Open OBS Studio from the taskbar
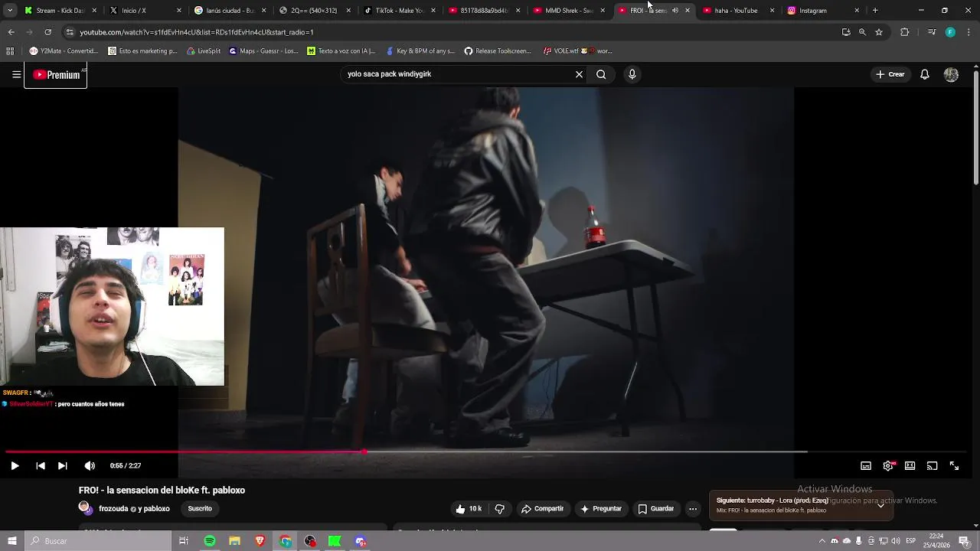980x551 pixels. pyautogui.click(x=310, y=541)
